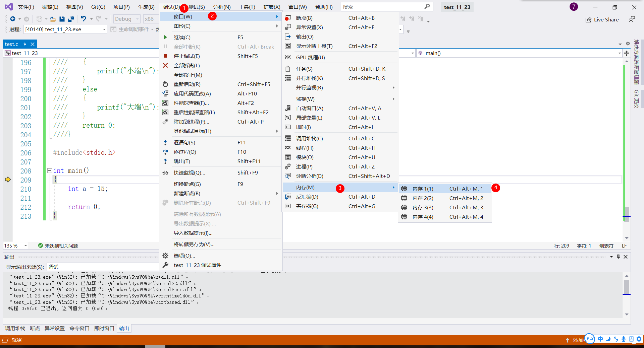This screenshot has width=644, height=348.
Task: Click the open file toolbar icon
Action: [x=53, y=19]
